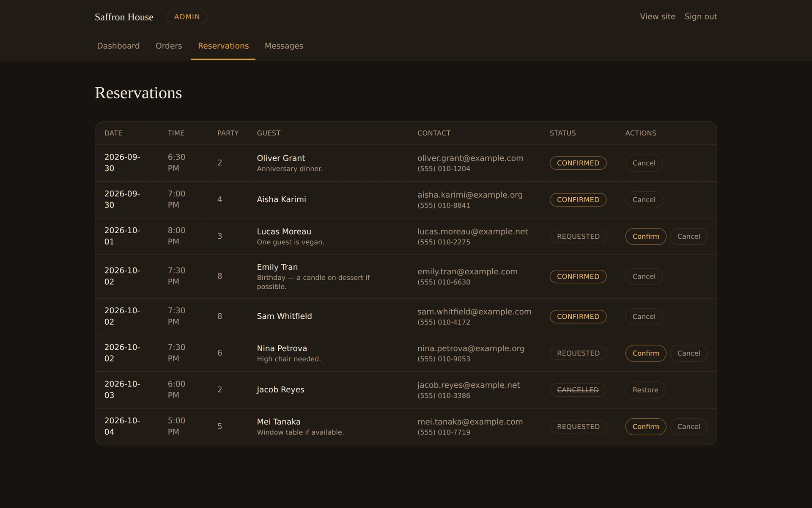Click aisha.karimi@example.org email
Screen dimensions: 812x508
click(x=470, y=195)
